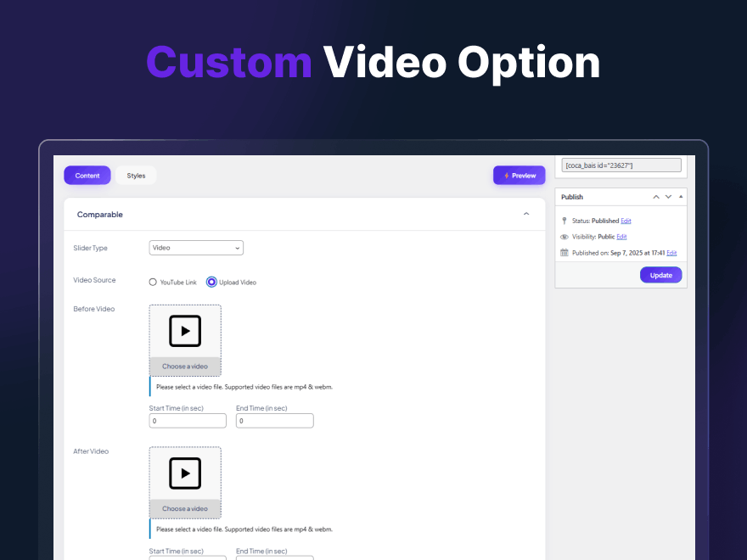Click the up chevron in the Publish header
Image resolution: width=747 pixels, height=560 pixels.
(655, 196)
